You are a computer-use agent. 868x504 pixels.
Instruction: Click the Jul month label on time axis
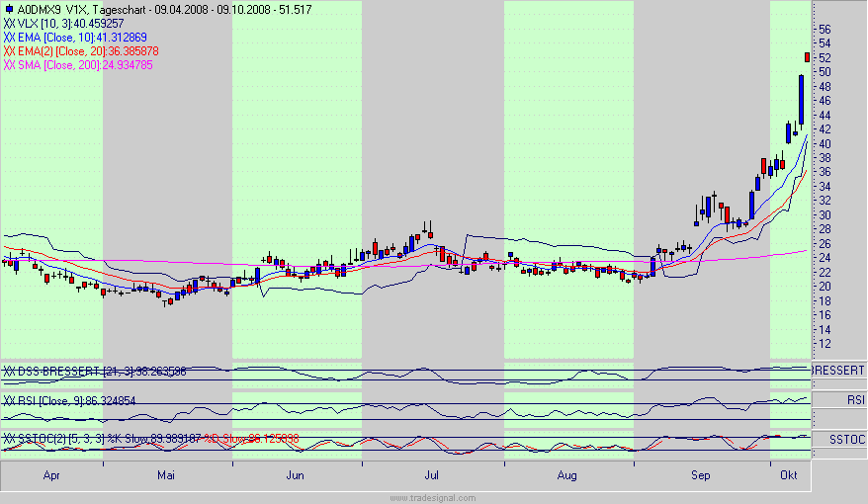point(431,475)
